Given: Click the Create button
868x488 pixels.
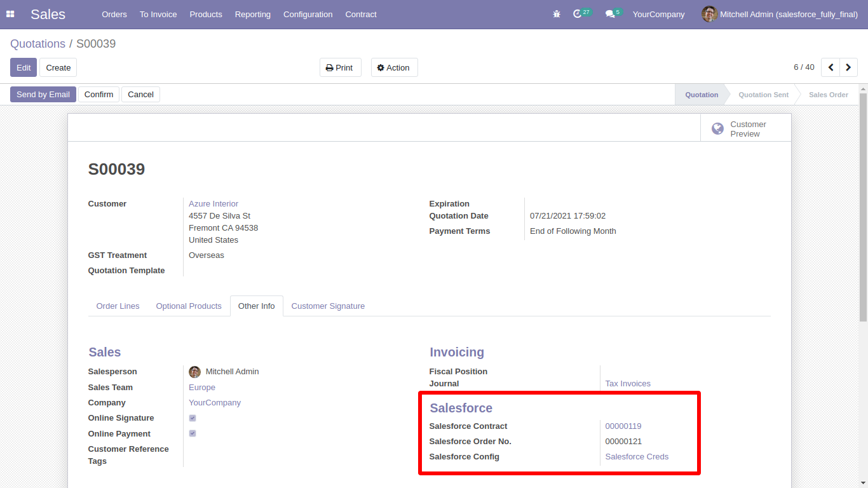Looking at the screenshot, I should pos(58,67).
